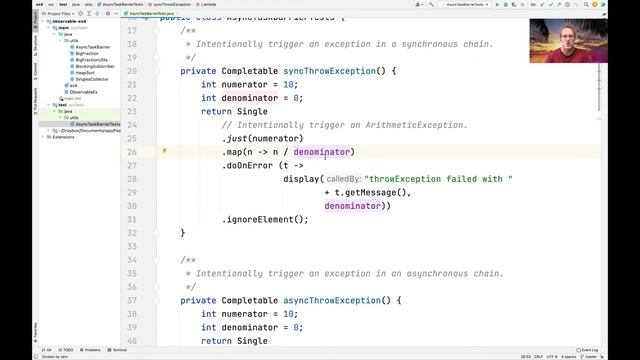Toggle fold marker at line 17 comment
Screen dimensions: 640x360
[156, 31]
